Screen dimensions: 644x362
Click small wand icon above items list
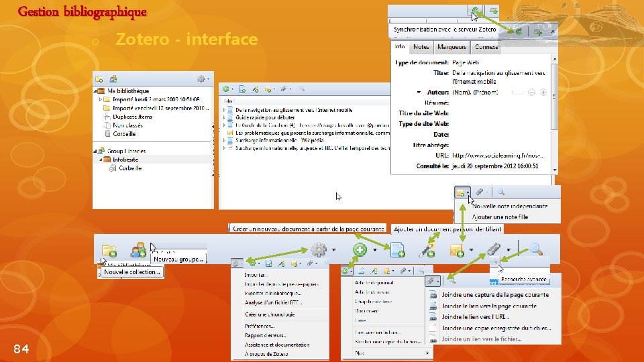pyautogui.click(x=255, y=89)
